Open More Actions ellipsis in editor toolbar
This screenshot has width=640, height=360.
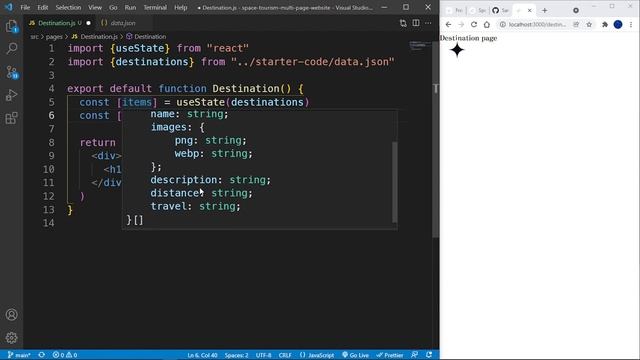click(428, 23)
